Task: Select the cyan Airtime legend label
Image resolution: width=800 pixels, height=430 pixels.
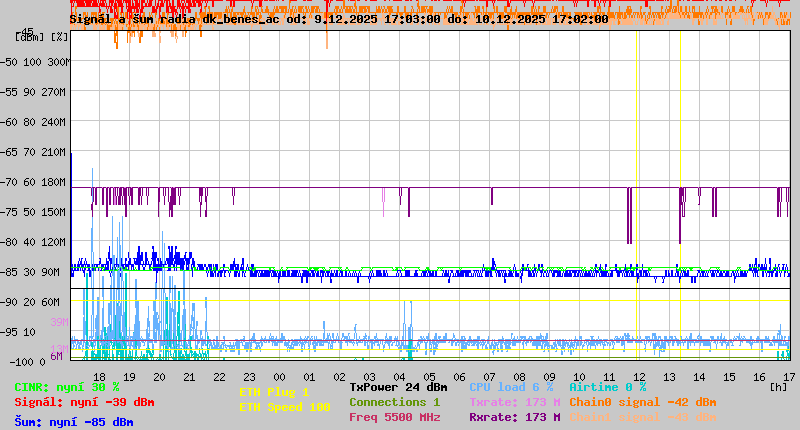Action: click(607, 387)
